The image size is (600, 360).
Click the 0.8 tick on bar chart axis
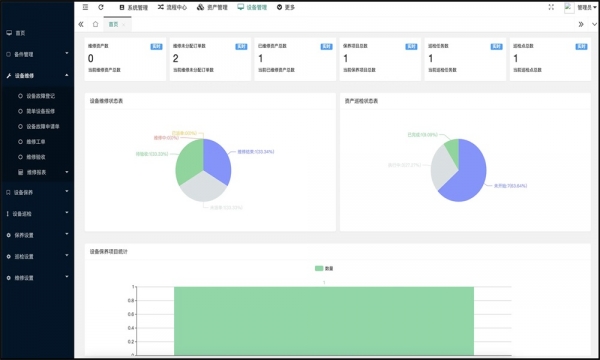point(131,301)
